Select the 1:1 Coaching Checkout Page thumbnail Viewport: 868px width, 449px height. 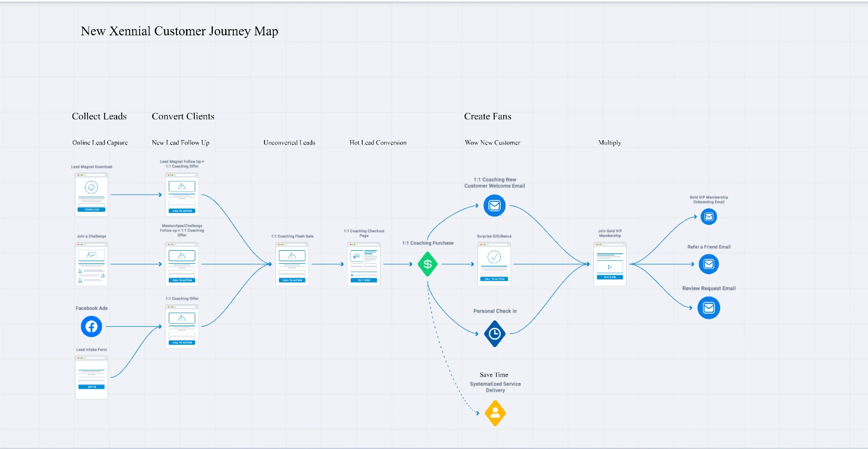364,264
